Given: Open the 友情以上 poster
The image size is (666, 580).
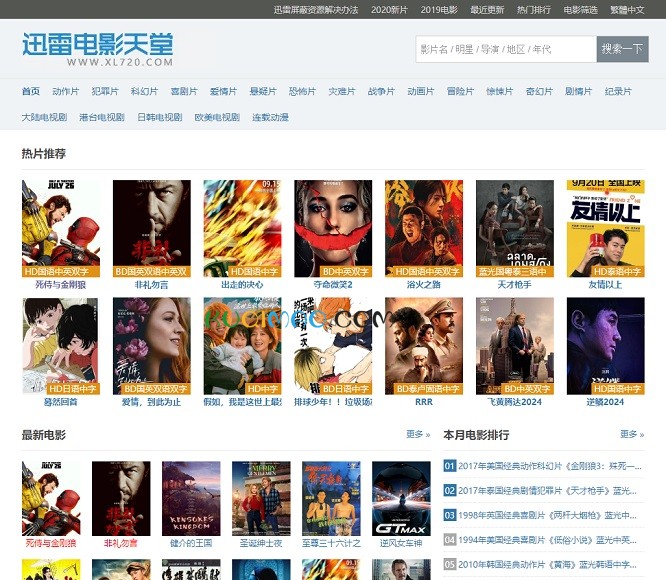Looking at the screenshot, I should [x=606, y=228].
